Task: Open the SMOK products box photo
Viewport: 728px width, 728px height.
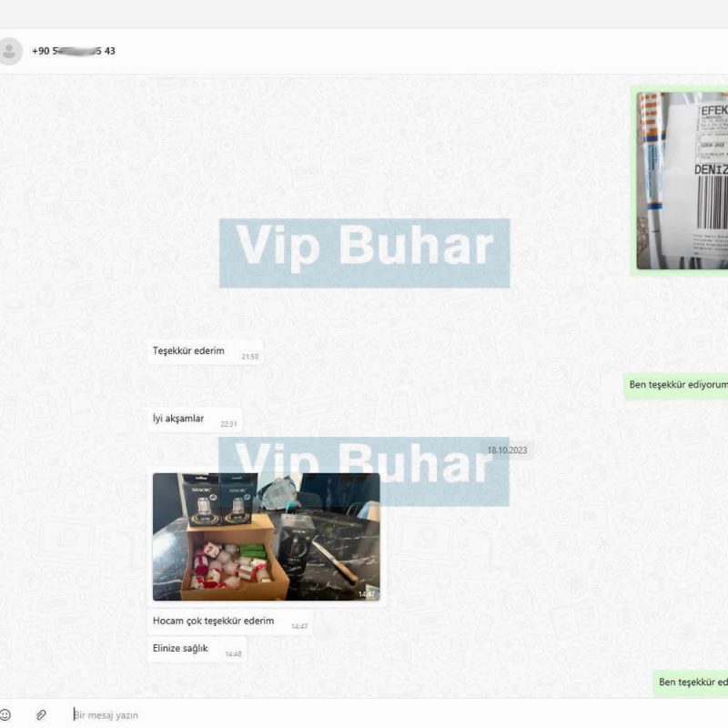Action: click(x=266, y=536)
